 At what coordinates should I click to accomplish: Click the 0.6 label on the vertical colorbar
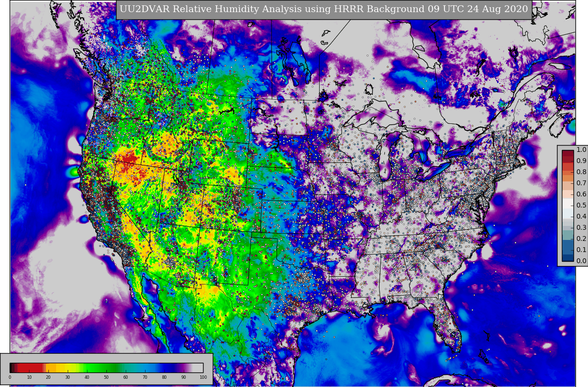(x=581, y=194)
